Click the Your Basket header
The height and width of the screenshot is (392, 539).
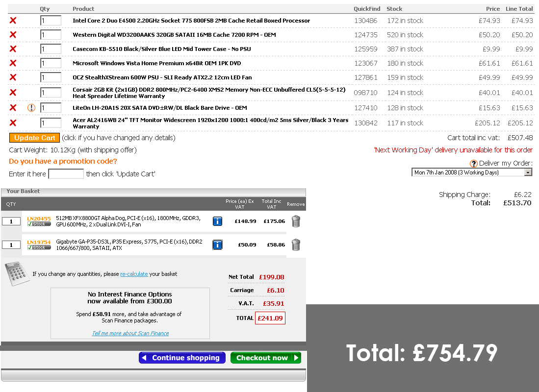coord(23,191)
